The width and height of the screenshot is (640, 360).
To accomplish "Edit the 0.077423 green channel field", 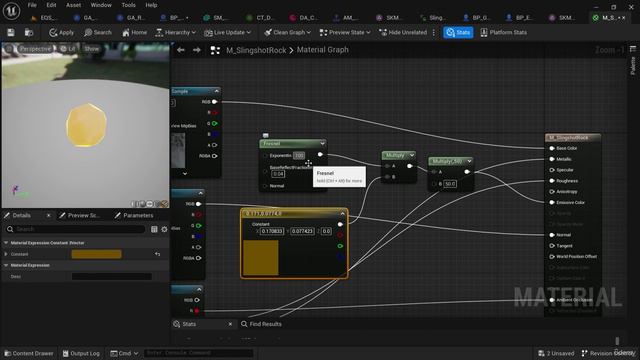I will 302,231.
